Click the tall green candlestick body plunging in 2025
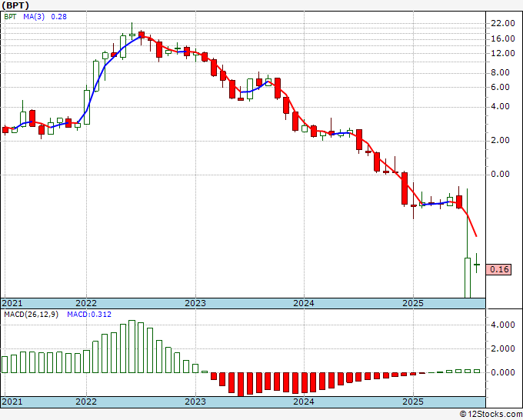 tap(468, 278)
